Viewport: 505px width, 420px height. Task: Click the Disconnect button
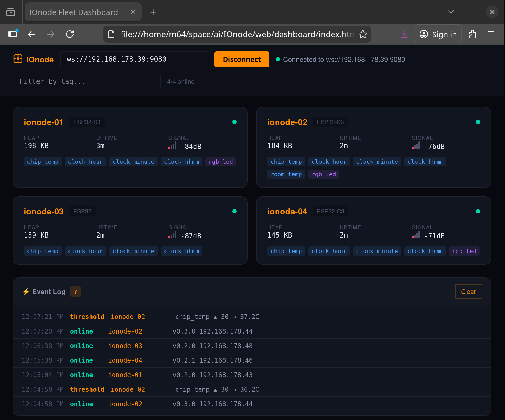[241, 59]
